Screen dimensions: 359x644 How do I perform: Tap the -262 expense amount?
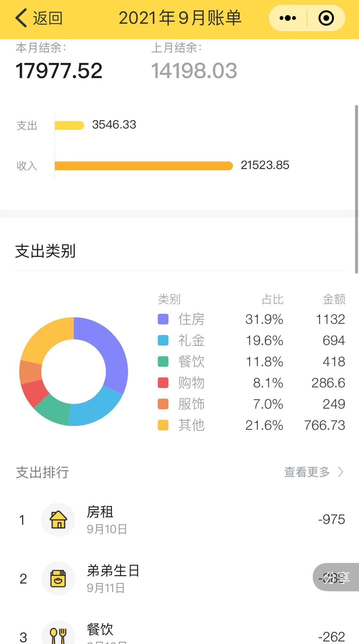tap(331, 637)
